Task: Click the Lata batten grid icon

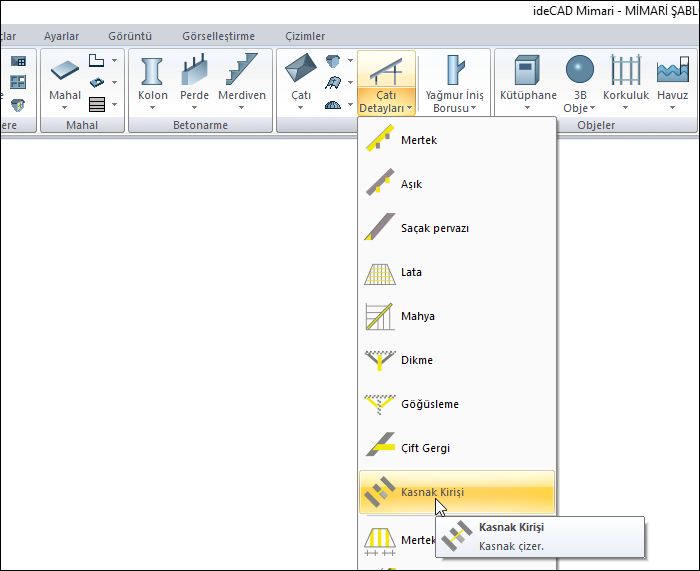Action: point(380,274)
